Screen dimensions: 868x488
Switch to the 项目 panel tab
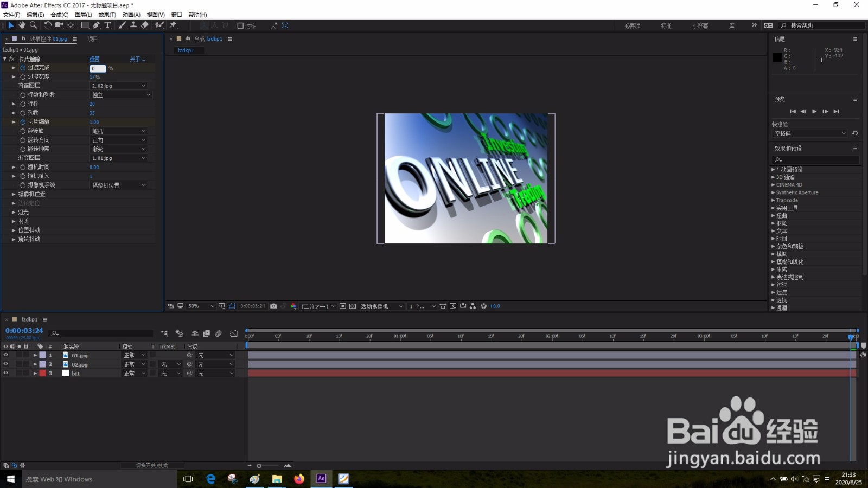click(x=93, y=39)
